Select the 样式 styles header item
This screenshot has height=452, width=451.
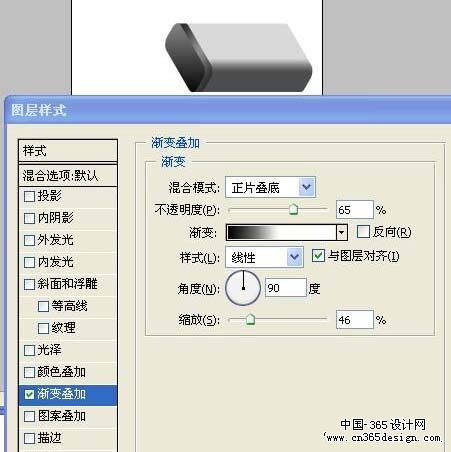pos(68,151)
